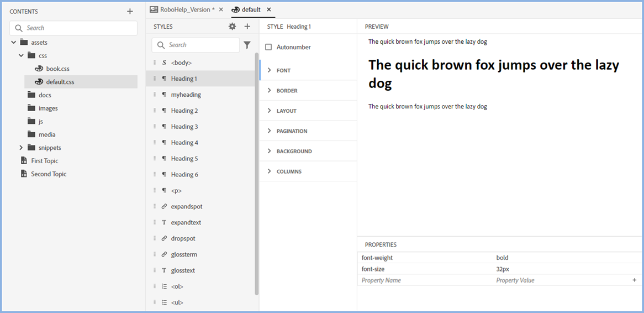Enable the Autonumber checkbox
Screen dimensions: 644x313
[268, 48]
